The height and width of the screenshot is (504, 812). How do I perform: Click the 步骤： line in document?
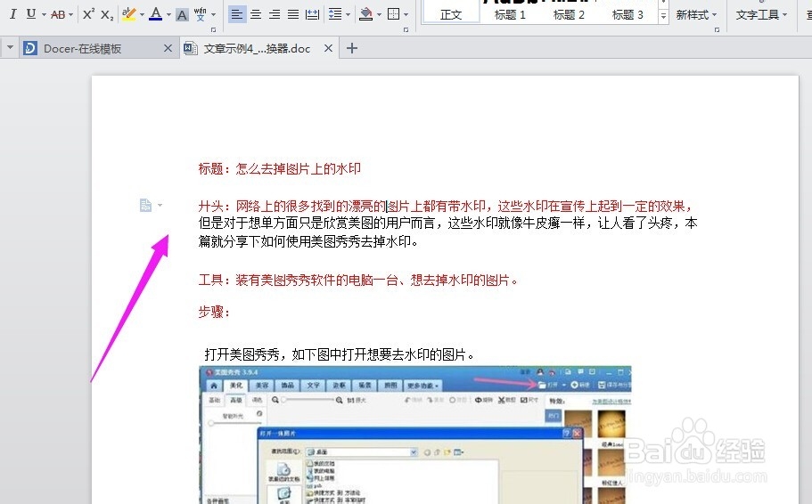(x=213, y=312)
